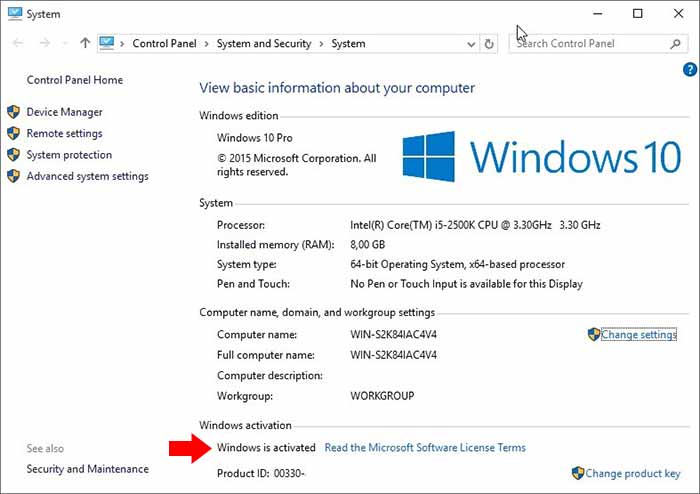Click the shield icon next to Change settings
This screenshot has height=494, width=700.
[x=594, y=335]
